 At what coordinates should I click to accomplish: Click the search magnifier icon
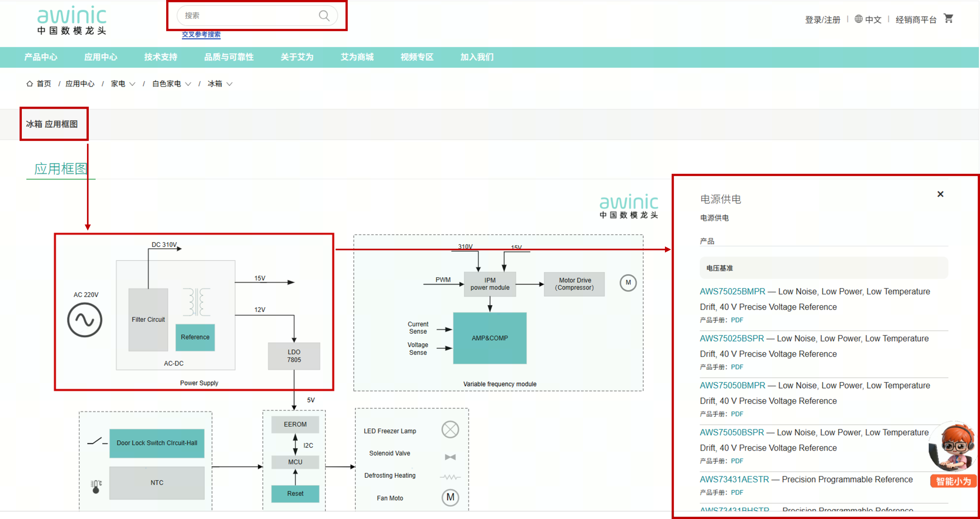click(324, 16)
